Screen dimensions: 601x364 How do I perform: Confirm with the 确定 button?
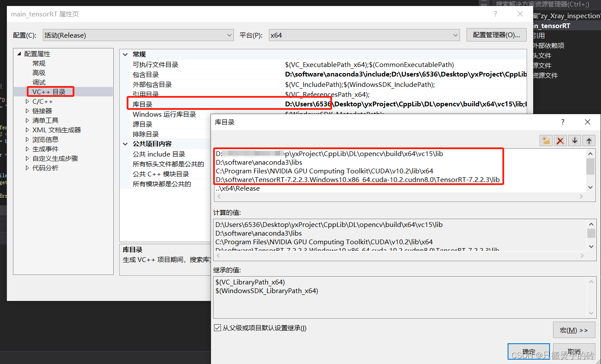(528, 351)
